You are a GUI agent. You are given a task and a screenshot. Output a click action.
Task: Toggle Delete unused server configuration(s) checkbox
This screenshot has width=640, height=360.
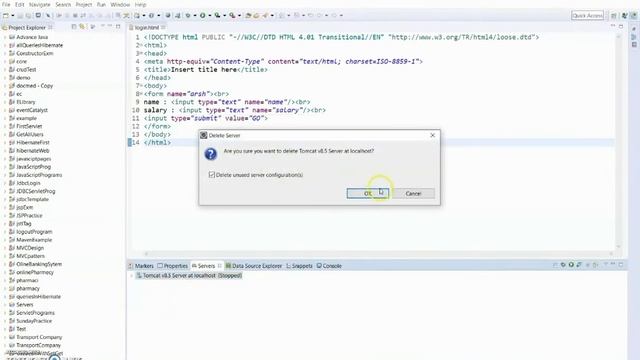click(x=211, y=175)
